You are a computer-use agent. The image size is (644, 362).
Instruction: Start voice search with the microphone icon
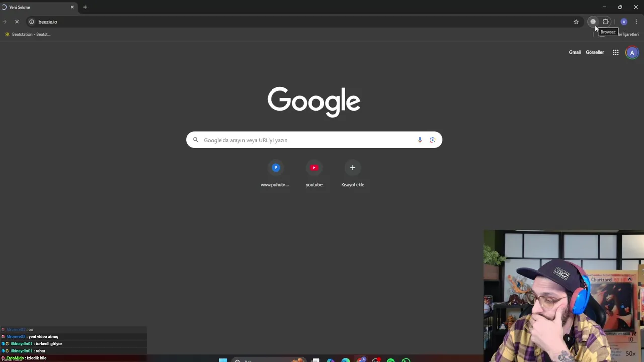420,140
